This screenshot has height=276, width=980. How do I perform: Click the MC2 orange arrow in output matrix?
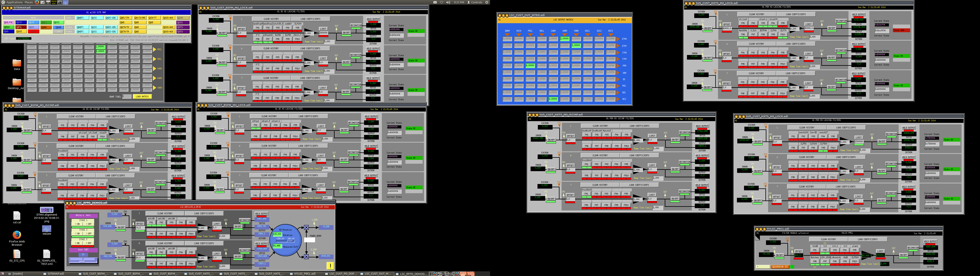618,99
